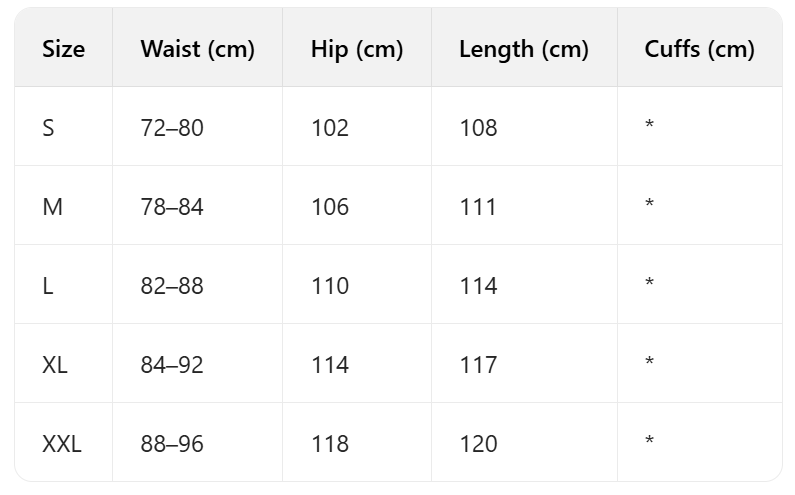The width and height of the screenshot is (795, 495).
Task: Click length value 120
Action: pyautogui.click(x=478, y=444)
